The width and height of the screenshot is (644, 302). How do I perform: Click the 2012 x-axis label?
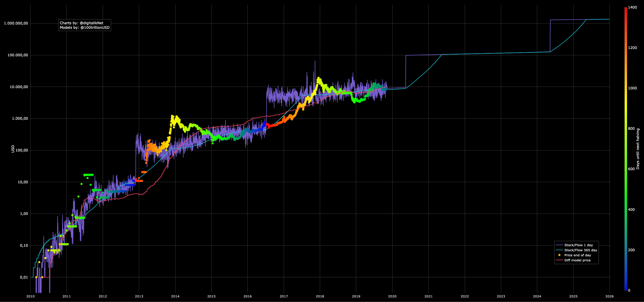click(x=103, y=296)
